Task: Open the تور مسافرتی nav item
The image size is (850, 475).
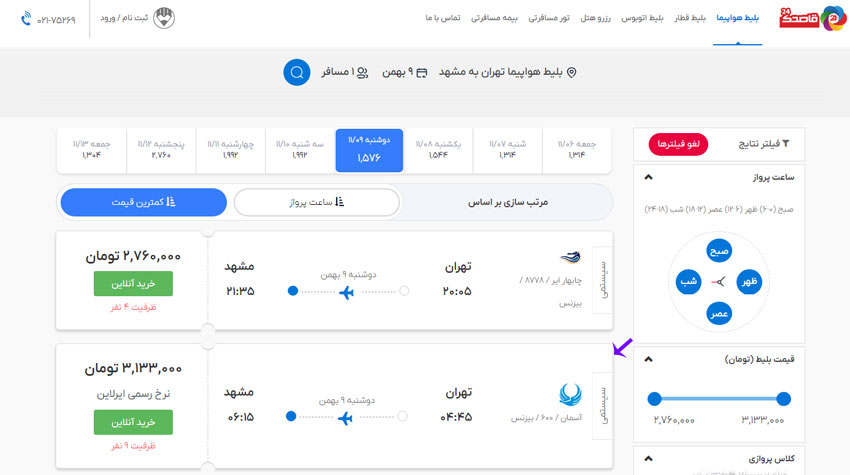Action: click(549, 18)
